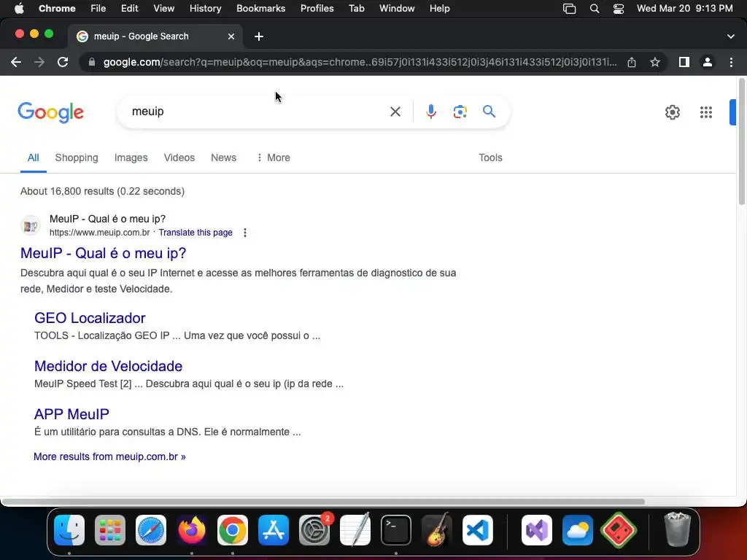Open TextEdit from the dock
This screenshot has height=560, width=747.
[x=355, y=529]
